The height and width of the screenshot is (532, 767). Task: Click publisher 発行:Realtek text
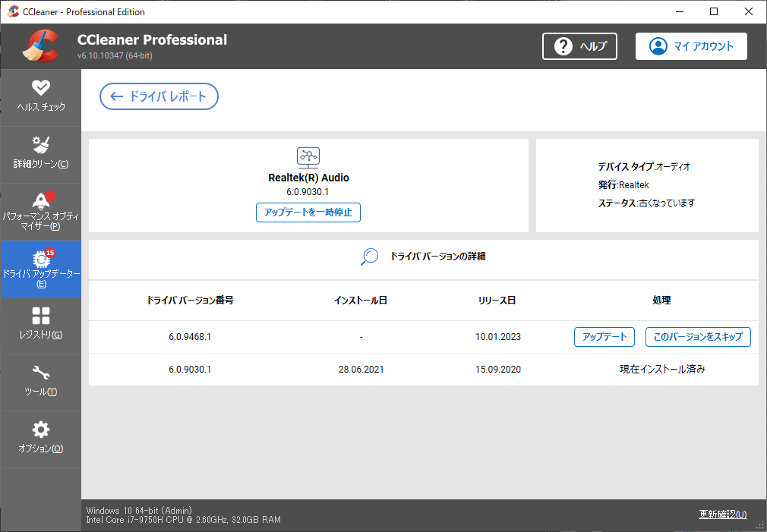click(x=623, y=185)
